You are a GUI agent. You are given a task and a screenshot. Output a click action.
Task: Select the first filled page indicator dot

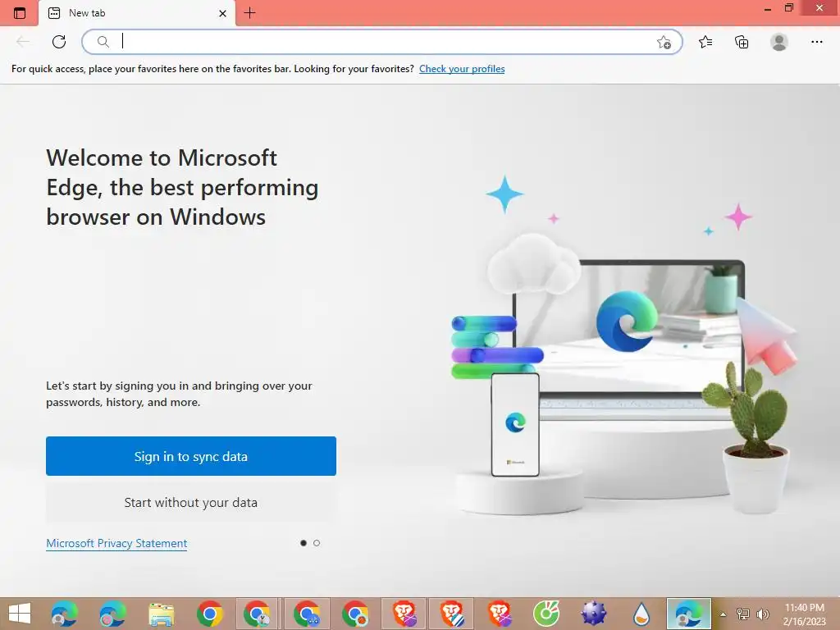click(304, 543)
